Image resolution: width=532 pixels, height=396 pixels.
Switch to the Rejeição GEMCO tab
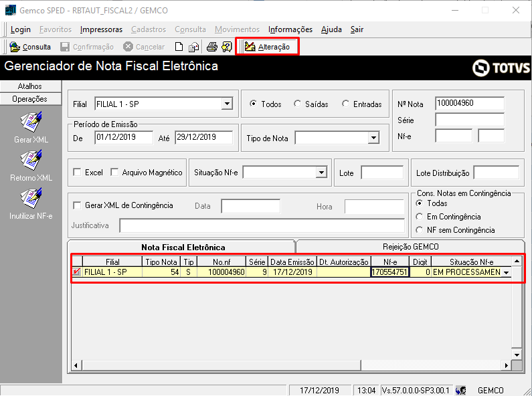click(410, 247)
